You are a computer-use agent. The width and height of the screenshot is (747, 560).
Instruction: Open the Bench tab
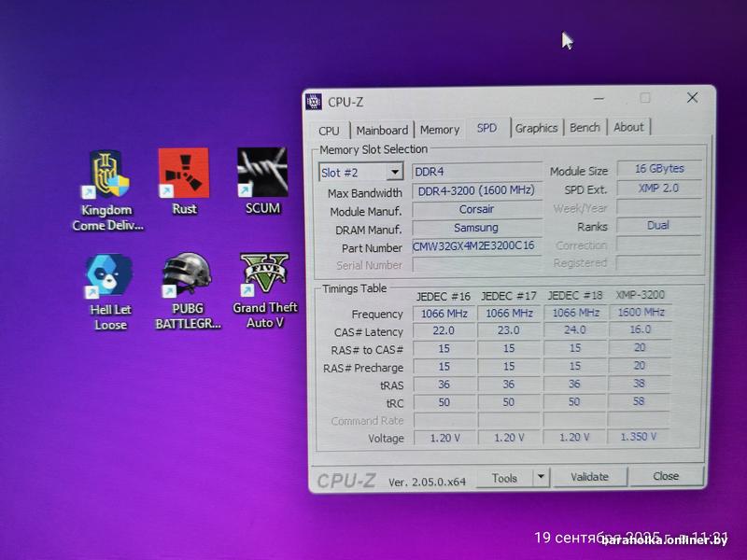(585, 128)
